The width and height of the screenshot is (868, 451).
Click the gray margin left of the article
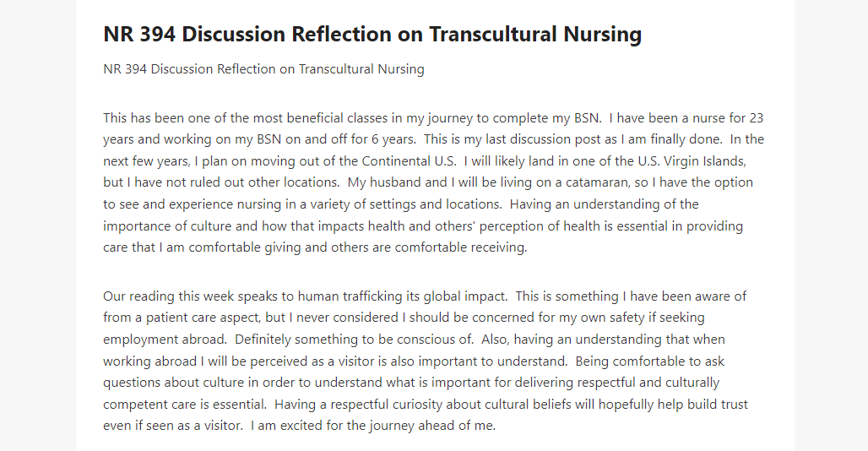click(x=38, y=225)
